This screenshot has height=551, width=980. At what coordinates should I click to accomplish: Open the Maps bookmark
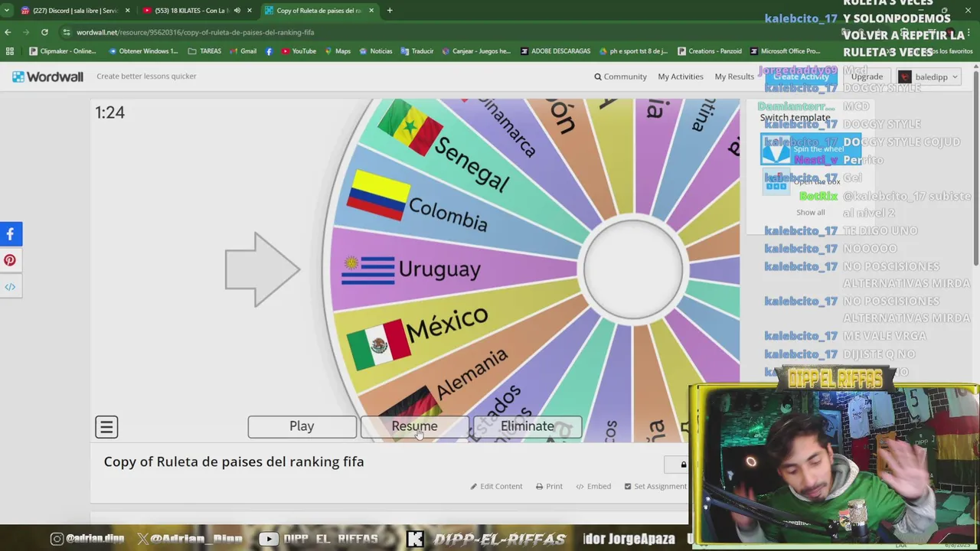337,51
